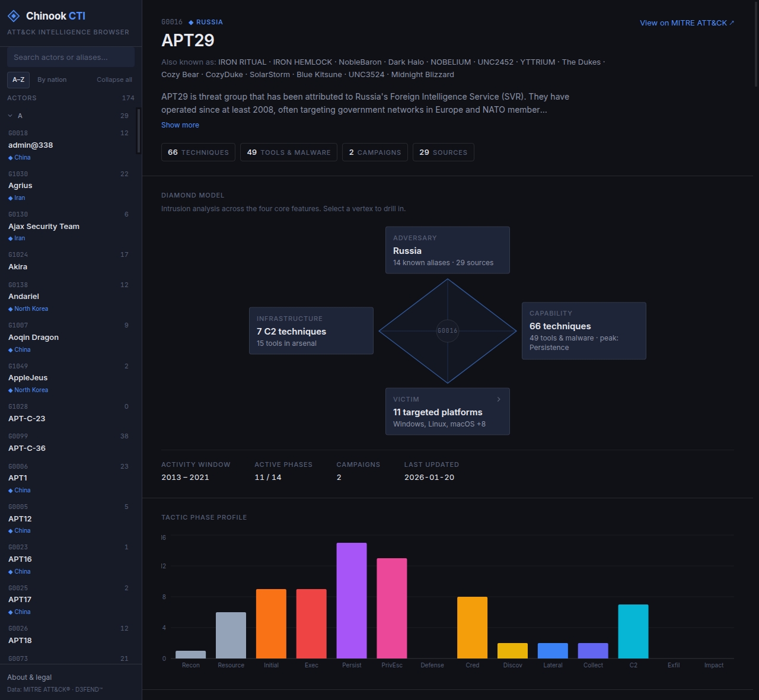The width and height of the screenshot is (759, 700).
Task: Click the 2013 – 2021 activity window value
Action: 185,478
